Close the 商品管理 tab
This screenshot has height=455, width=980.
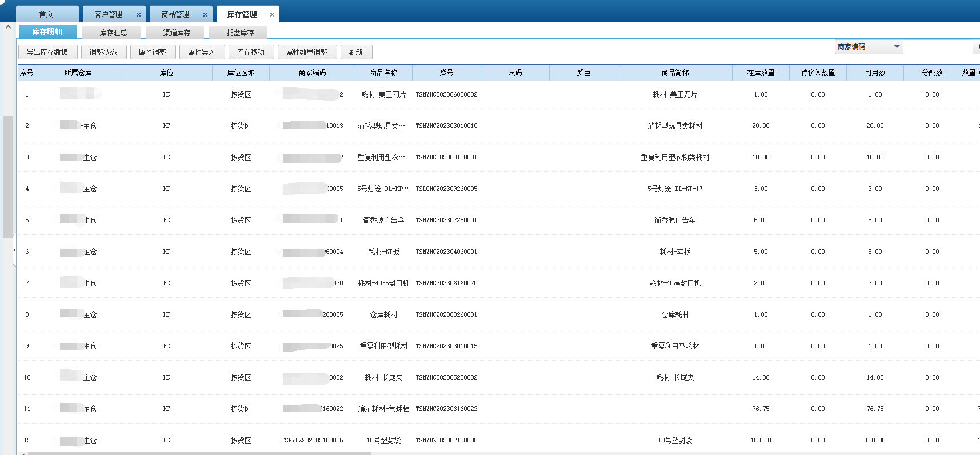[205, 15]
